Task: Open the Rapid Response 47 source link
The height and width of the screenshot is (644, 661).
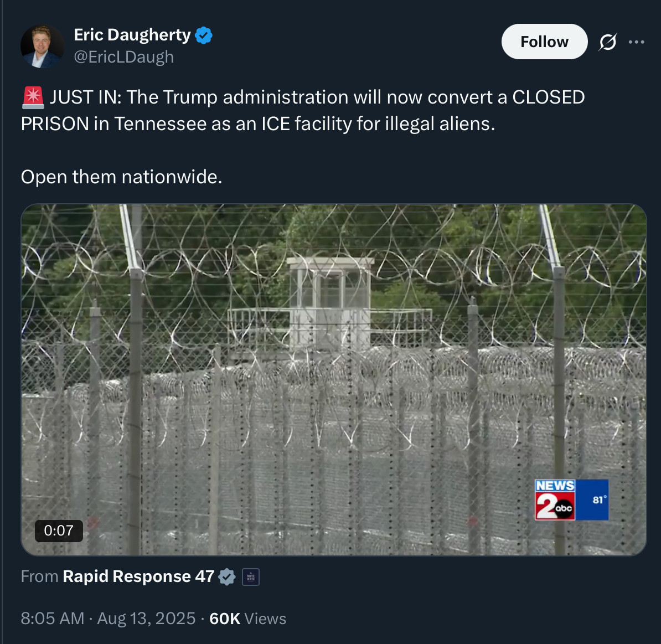Action: click(139, 576)
